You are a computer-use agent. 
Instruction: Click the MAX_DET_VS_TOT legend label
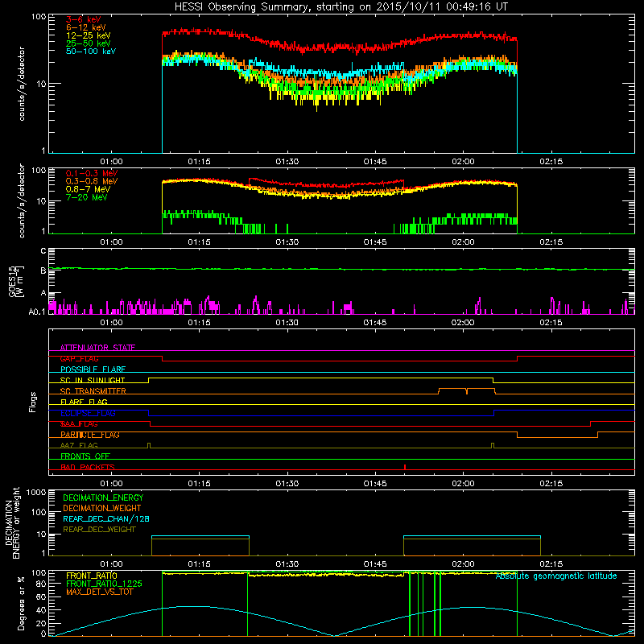[99, 592]
